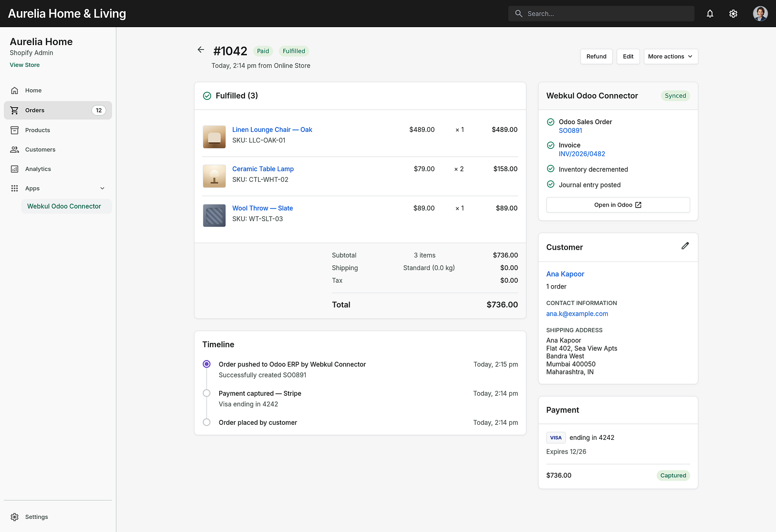The height and width of the screenshot is (532, 776).
Task: Focus the Search input field
Action: point(601,14)
